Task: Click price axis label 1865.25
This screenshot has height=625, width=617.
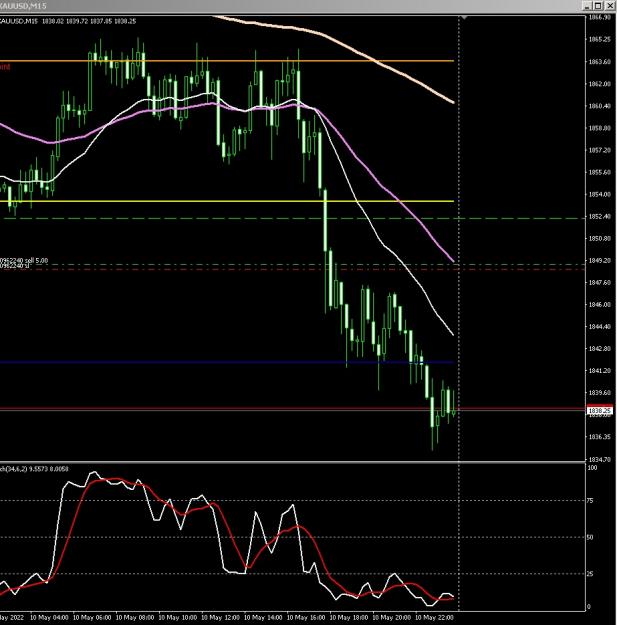Action: coord(599,39)
